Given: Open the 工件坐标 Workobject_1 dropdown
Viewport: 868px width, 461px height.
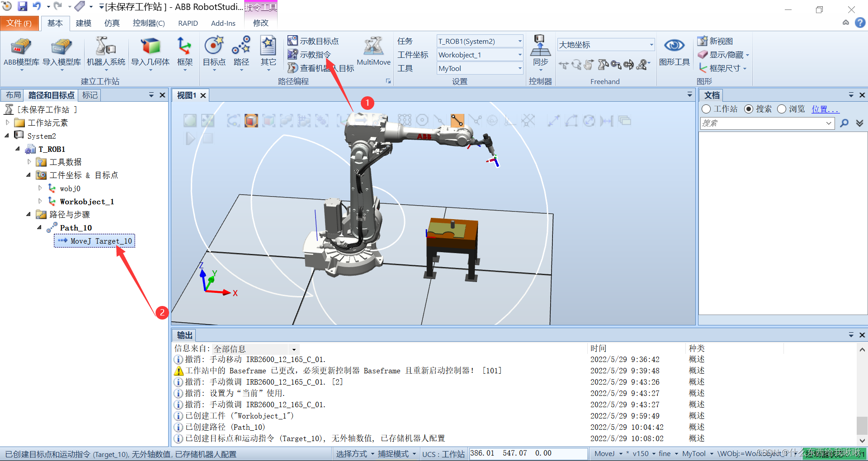Looking at the screenshot, I should (x=480, y=55).
